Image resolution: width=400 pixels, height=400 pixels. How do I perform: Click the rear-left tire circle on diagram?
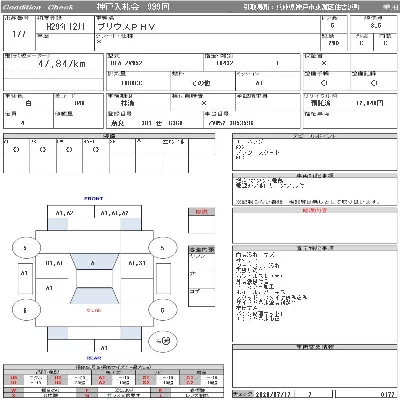pyautogui.click(x=26, y=310)
